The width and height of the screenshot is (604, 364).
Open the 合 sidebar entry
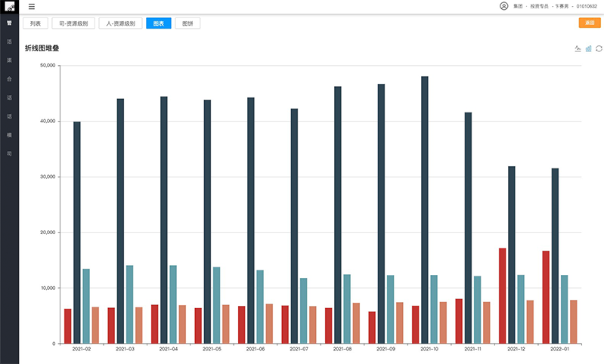point(9,79)
